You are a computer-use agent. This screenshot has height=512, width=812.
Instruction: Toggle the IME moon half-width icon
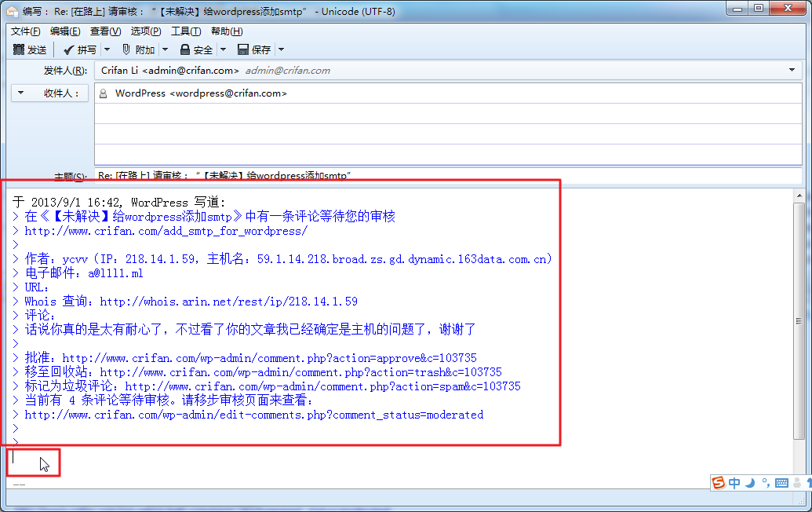pyautogui.click(x=750, y=483)
